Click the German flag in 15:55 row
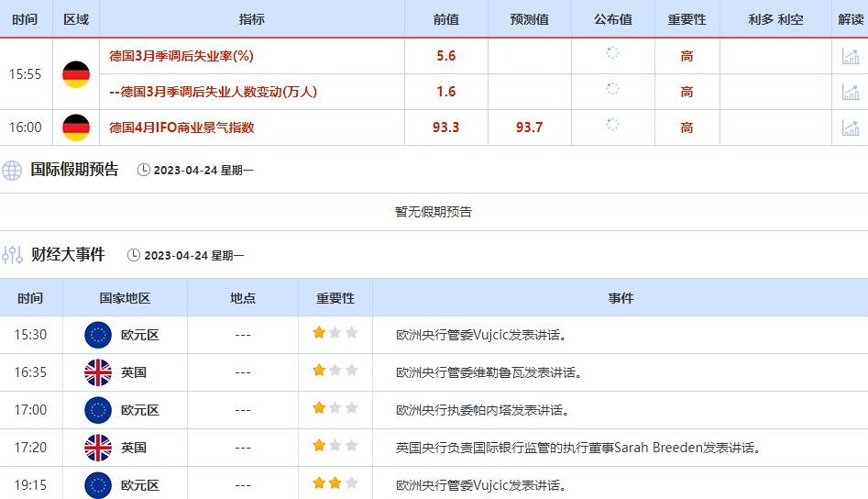The image size is (868, 499). pos(76,74)
